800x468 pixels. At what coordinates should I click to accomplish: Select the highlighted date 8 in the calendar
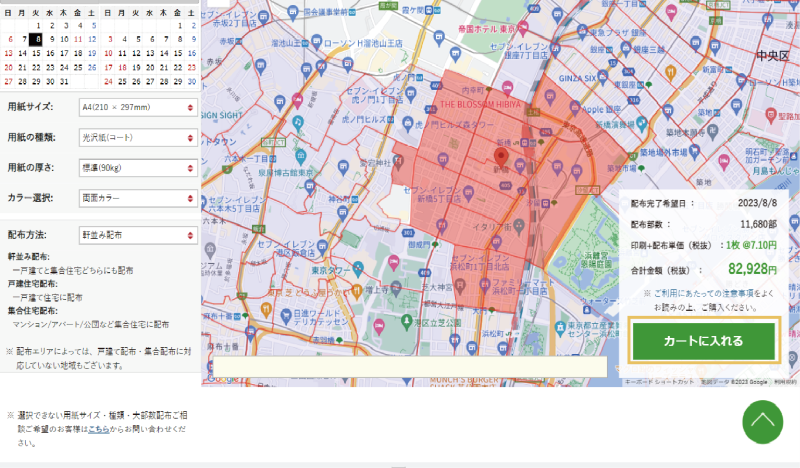pos(36,39)
